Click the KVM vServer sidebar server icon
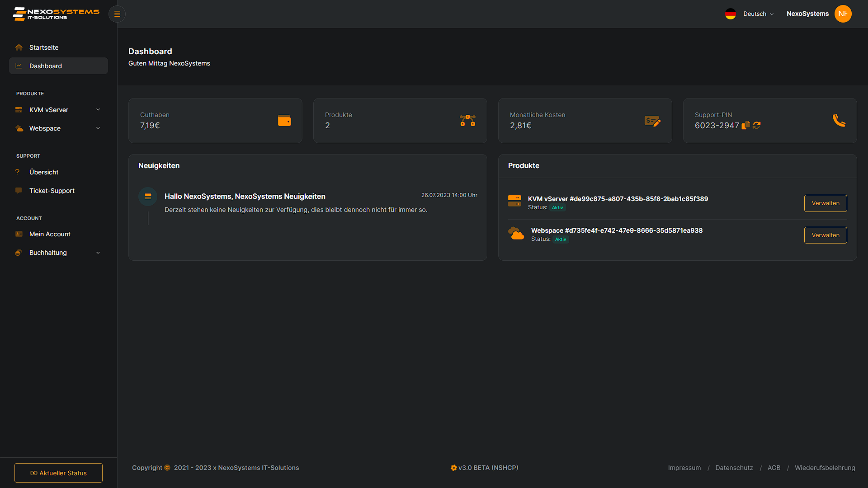The width and height of the screenshot is (868, 488). click(x=19, y=110)
